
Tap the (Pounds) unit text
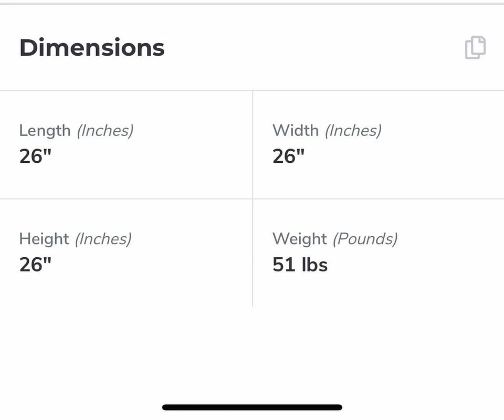(x=366, y=239)
